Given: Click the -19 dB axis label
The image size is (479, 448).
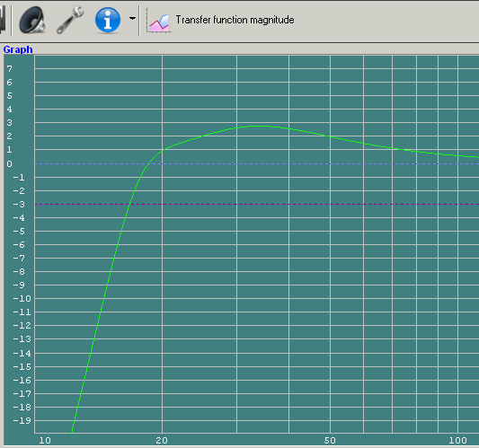Looking at the screenshot, I should [x=22, y=420].
